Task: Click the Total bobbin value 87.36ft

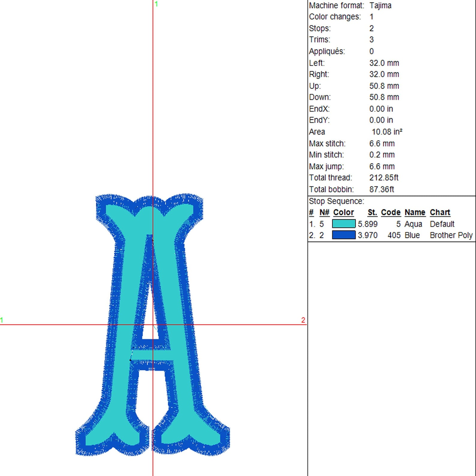Action: point(382,189)
